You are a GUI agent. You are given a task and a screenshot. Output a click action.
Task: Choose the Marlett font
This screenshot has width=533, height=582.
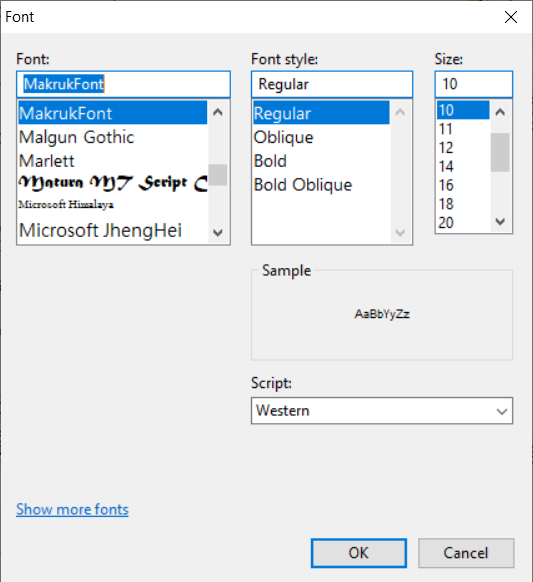pyautogui.click(x=113, y=161)
